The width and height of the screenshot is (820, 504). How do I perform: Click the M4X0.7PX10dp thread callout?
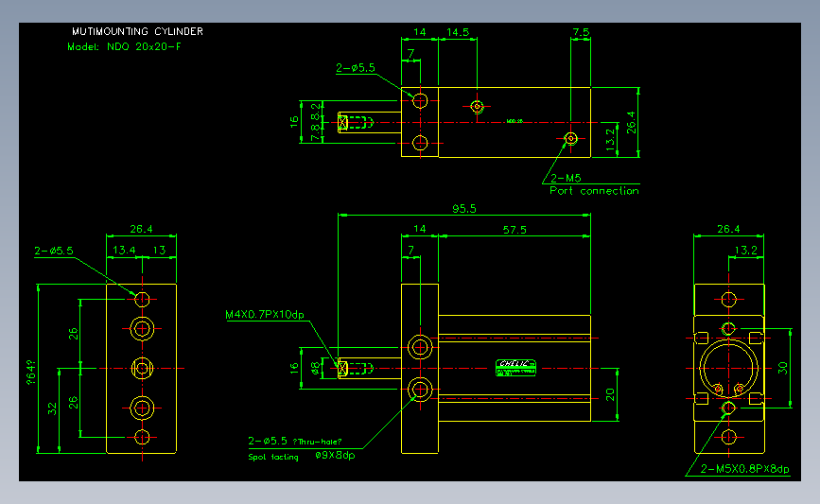tap(265, 315)
